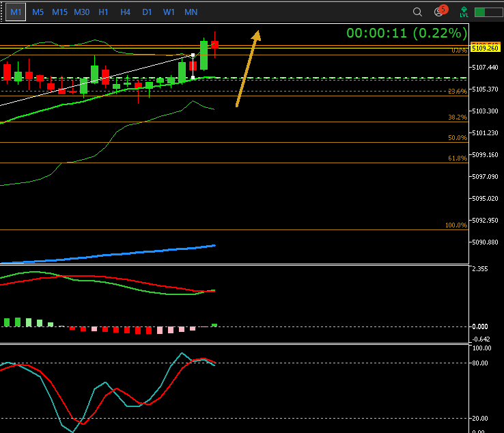Select the white trendline end handle

(x=193, y=55)
